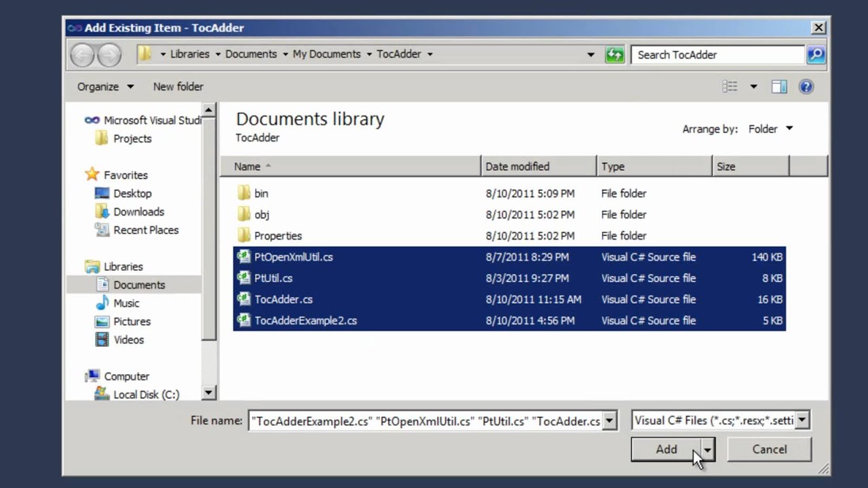Click the folder icon in address bar
Screen dimensions: 868x488
(x=144, y=54)
